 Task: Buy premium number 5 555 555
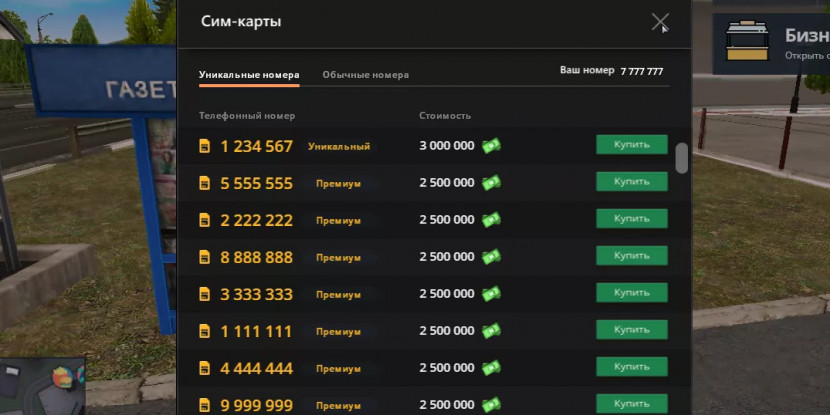(x=631, y=182)
